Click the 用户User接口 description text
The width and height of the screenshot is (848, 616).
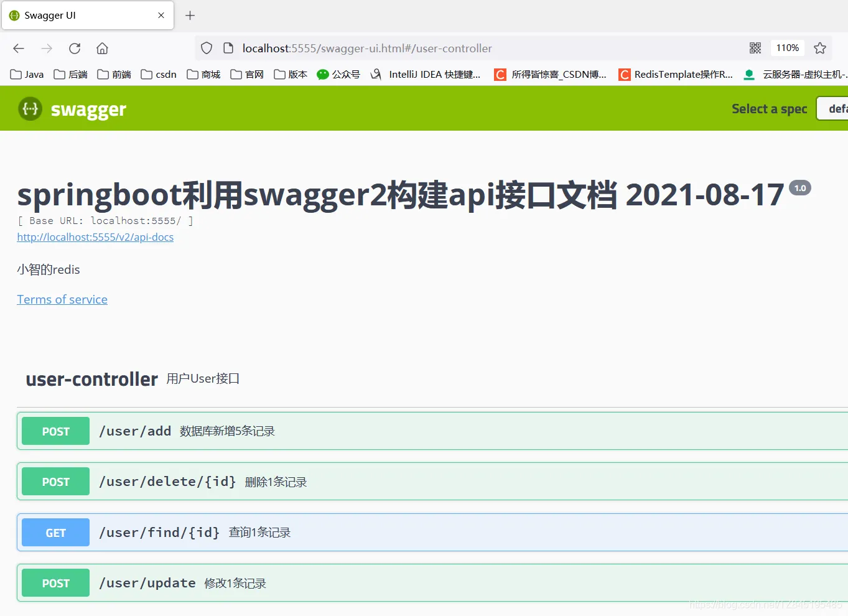click(203, 378)
